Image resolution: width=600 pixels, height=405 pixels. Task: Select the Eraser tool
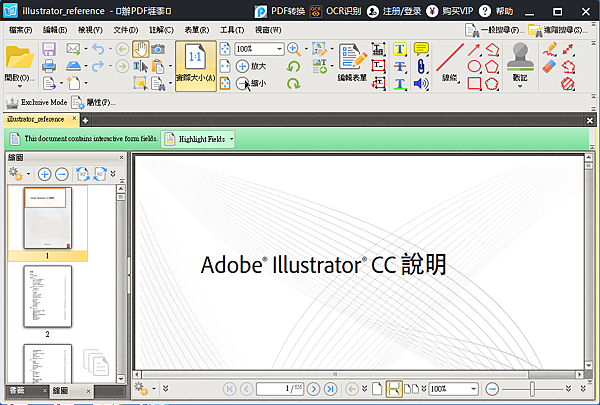click(x=549, y=66)
